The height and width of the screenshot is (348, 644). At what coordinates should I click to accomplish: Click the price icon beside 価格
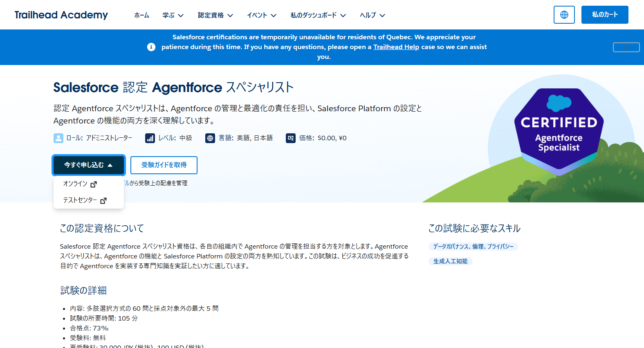click(x=291, y=138)
